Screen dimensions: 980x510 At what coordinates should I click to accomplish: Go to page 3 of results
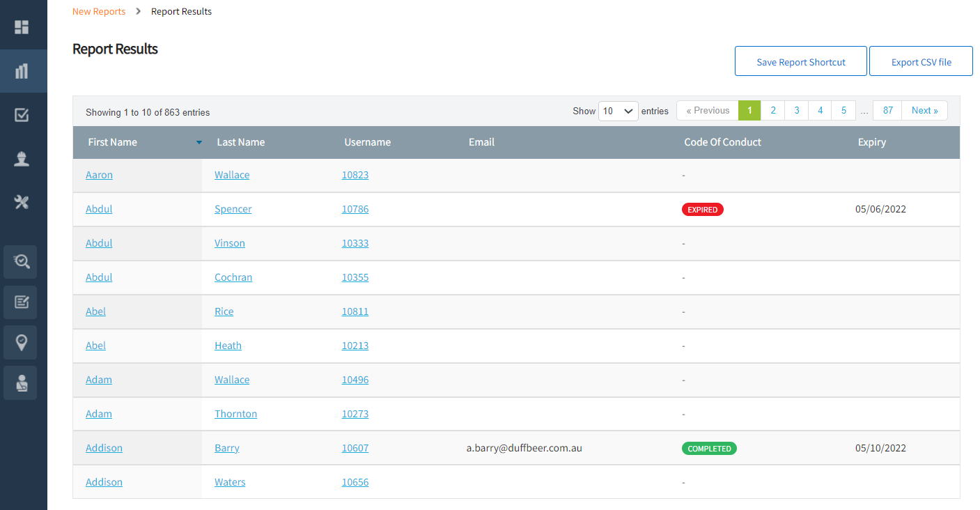coord(796,111)
